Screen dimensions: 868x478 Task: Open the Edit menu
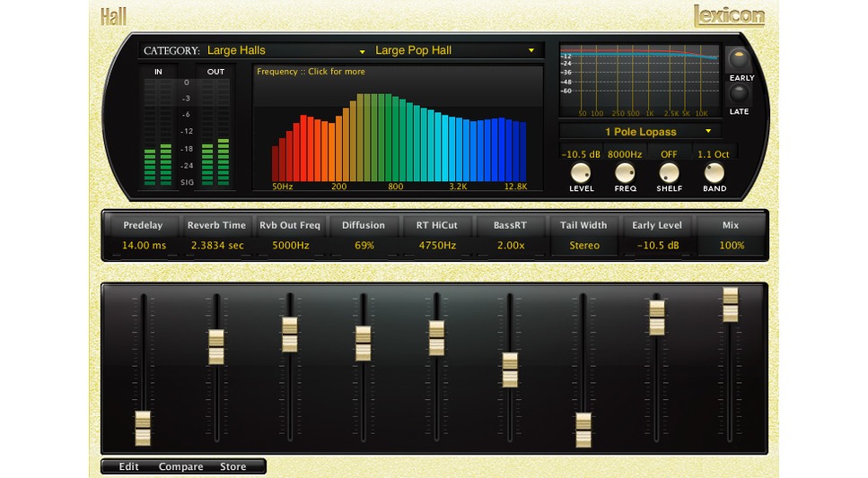tap(128, 466)
